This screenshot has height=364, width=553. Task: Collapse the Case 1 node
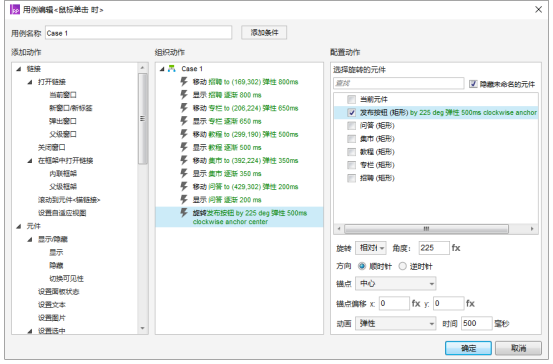point(162,69)
